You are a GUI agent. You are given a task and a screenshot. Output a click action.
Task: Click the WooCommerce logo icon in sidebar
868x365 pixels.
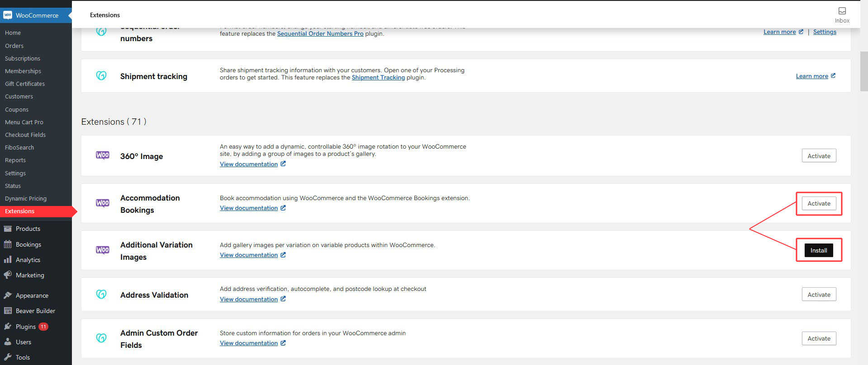point(8,15)
